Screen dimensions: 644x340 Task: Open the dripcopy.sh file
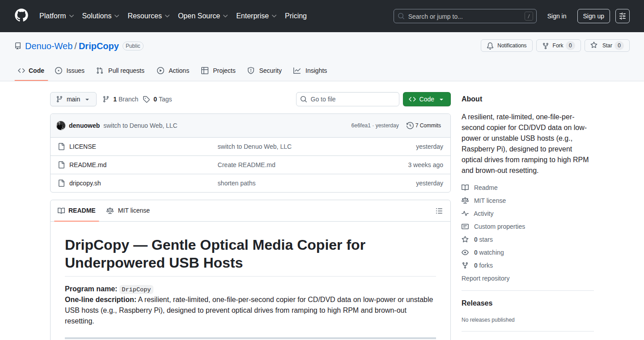(x=85, y=183)
